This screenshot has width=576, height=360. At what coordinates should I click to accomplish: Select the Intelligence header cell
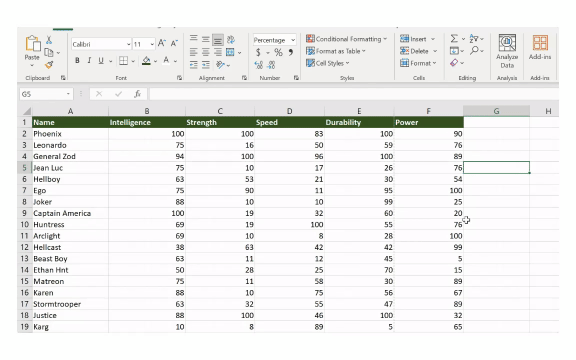147,122
